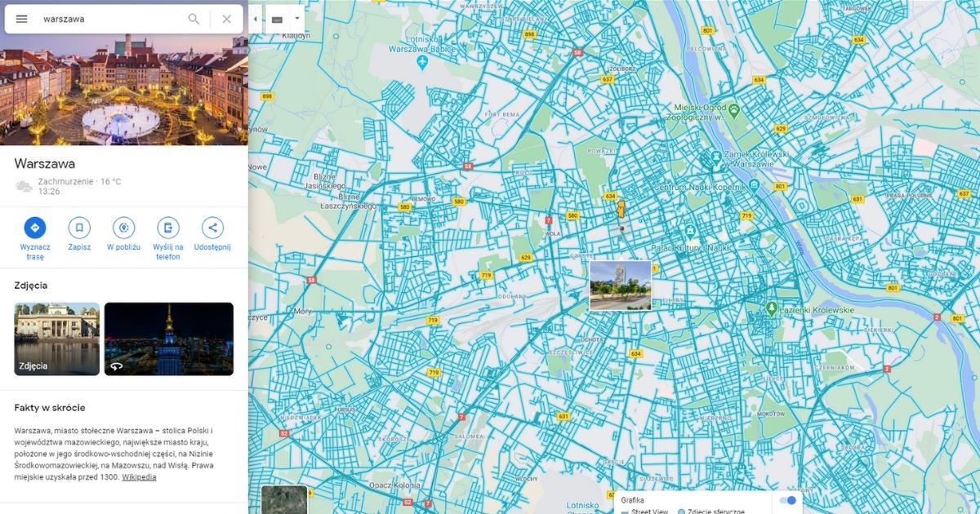Image resolution: width=980 pixels, height=514 pixels.
Task: Click the yellow Pegman on the map
Action: pyautogui.click(x=621, y=210)
